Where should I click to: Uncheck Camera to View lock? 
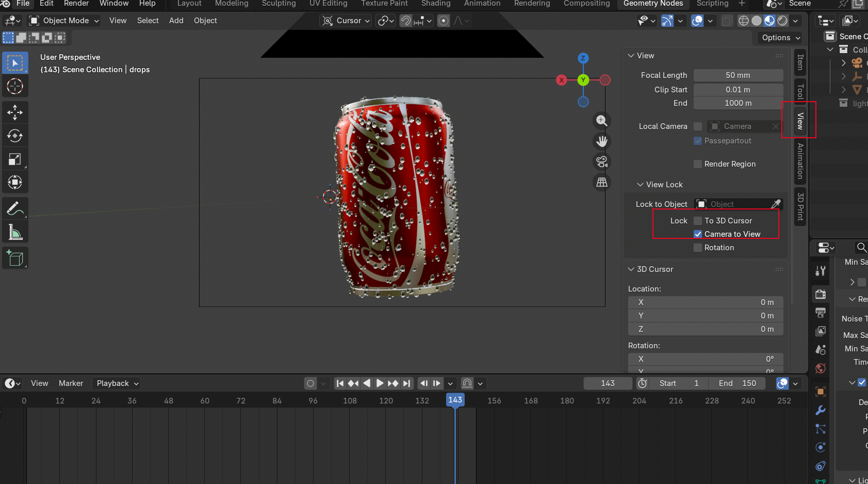pos(698,234)
